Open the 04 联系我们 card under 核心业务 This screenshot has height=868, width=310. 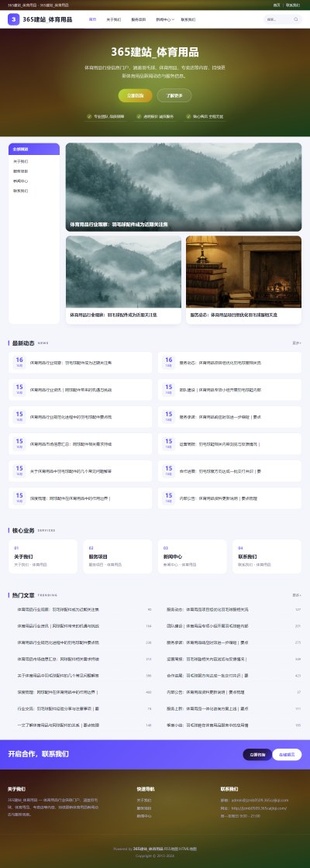pyautogui.click(x=267, y=556)
